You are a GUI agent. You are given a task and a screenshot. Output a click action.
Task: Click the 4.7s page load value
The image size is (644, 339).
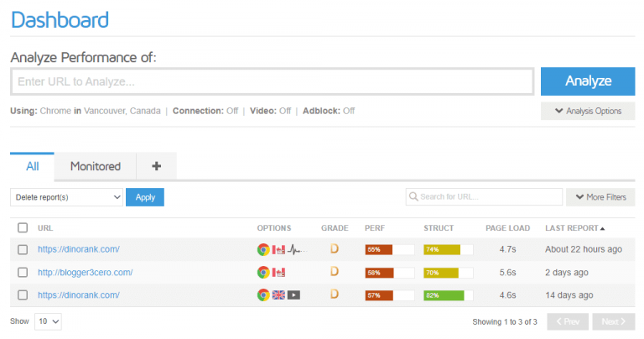(x=507, y=249)
